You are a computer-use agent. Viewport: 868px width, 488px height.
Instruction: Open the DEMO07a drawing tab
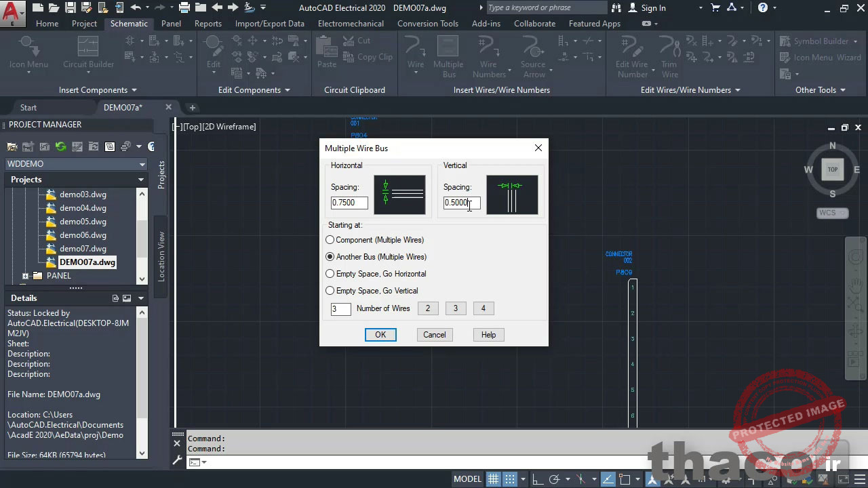coord(123,106)
